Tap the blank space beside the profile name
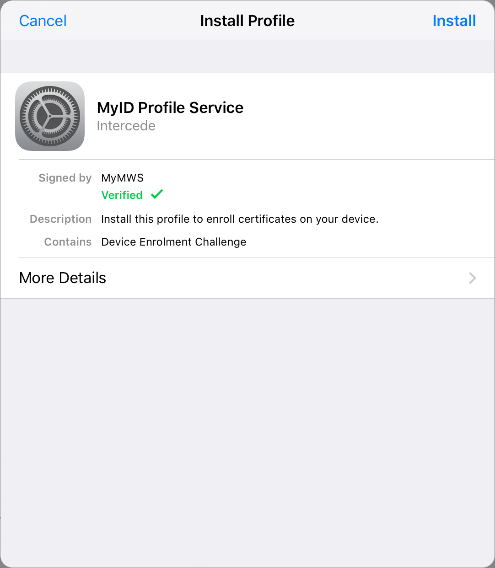 [362, 116]
